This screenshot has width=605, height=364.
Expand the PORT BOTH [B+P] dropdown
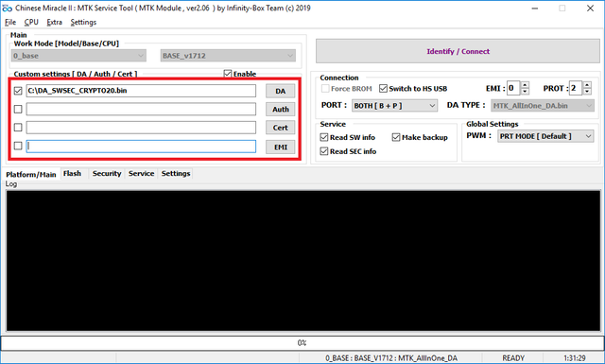[x=395, y=105]
